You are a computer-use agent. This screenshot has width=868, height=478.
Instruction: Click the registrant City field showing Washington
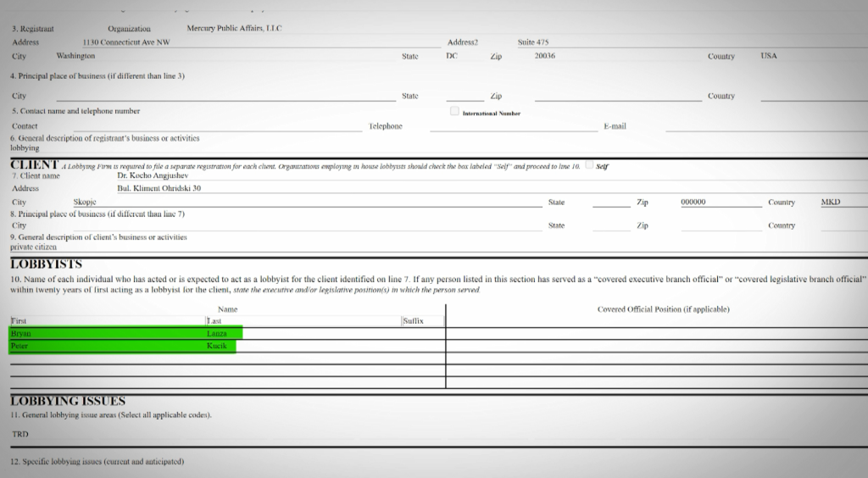pos(75,56)
